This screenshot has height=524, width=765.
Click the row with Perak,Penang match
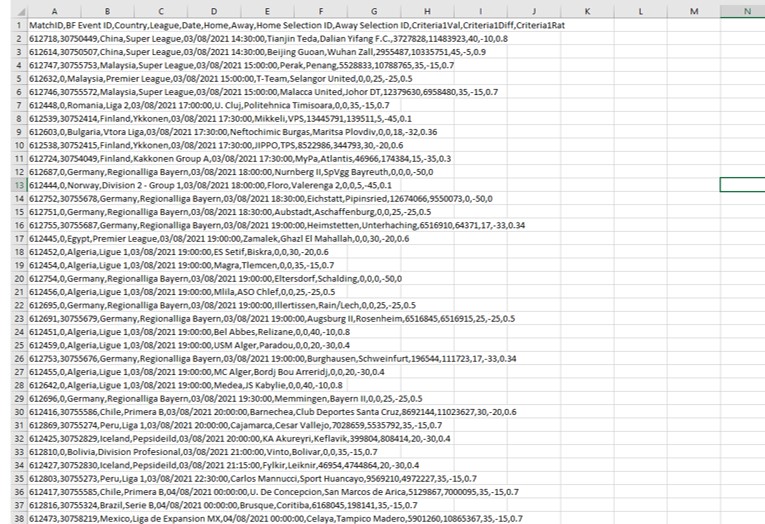point(242,65)
